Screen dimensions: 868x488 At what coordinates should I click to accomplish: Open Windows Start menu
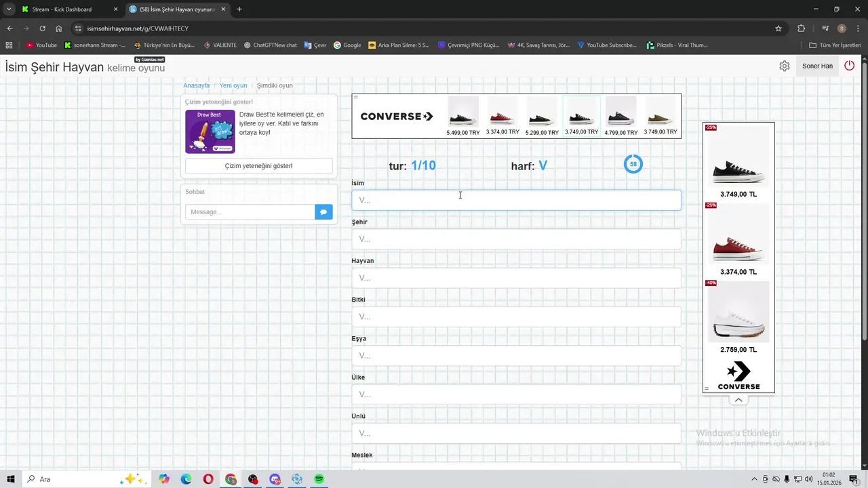[11, 479]
